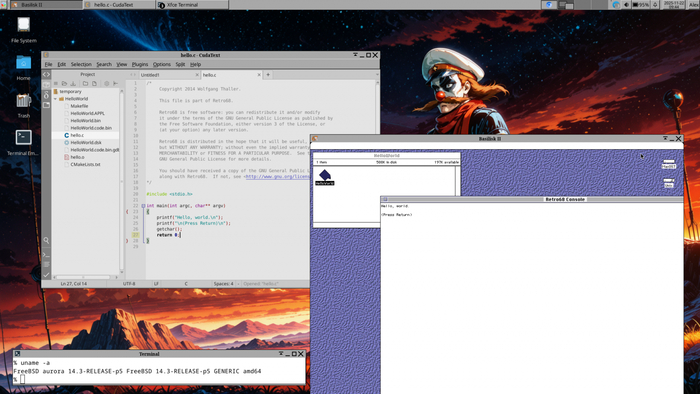Click Ln 27, Col 14 in status bar
The image size is (700, 394).
pyautogui.click(x=74, y=284)
